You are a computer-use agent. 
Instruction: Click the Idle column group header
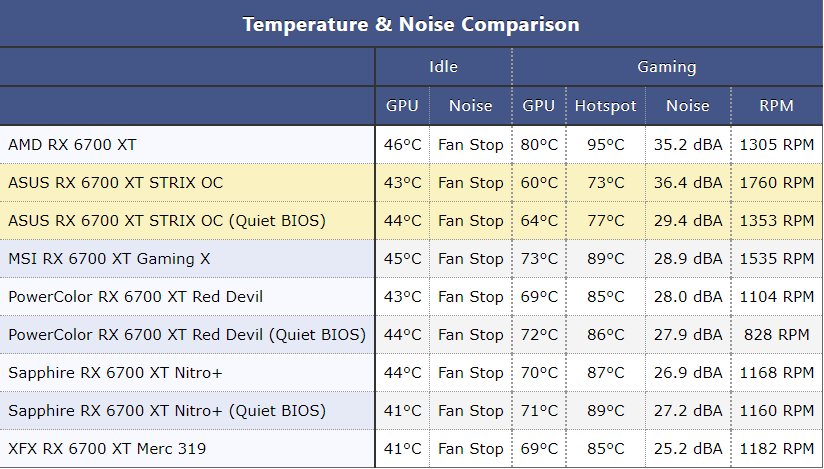click(x=443, y=67)
